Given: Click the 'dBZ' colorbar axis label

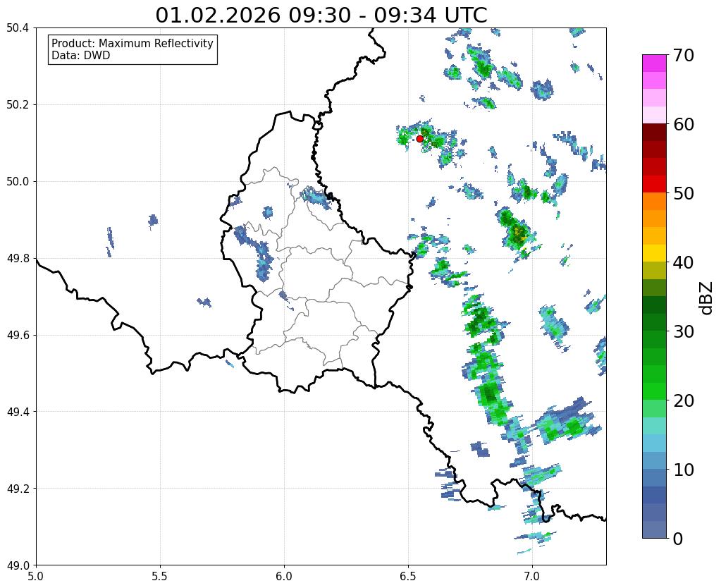Looking at the screenshot, I should pyautogui.click(x=707, y=298).
